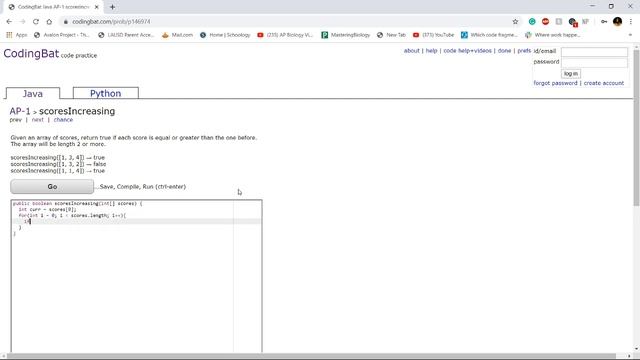Maximize or restore the Chrome window

coord(611,7)
